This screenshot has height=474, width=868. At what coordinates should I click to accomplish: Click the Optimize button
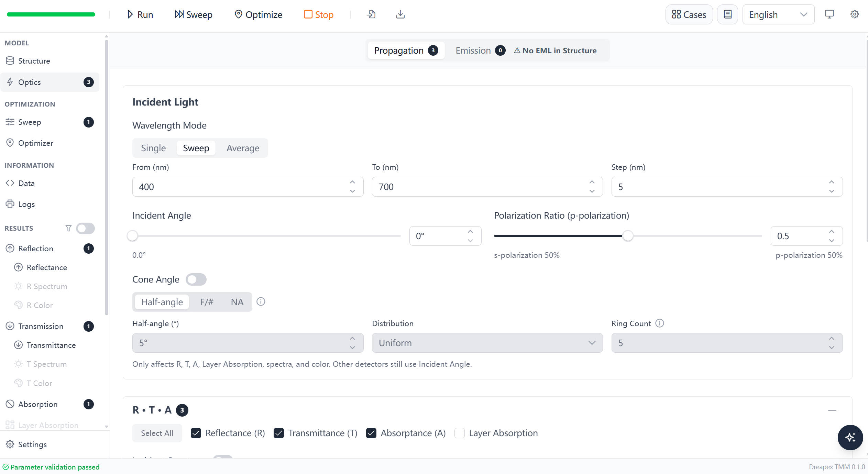259,14
